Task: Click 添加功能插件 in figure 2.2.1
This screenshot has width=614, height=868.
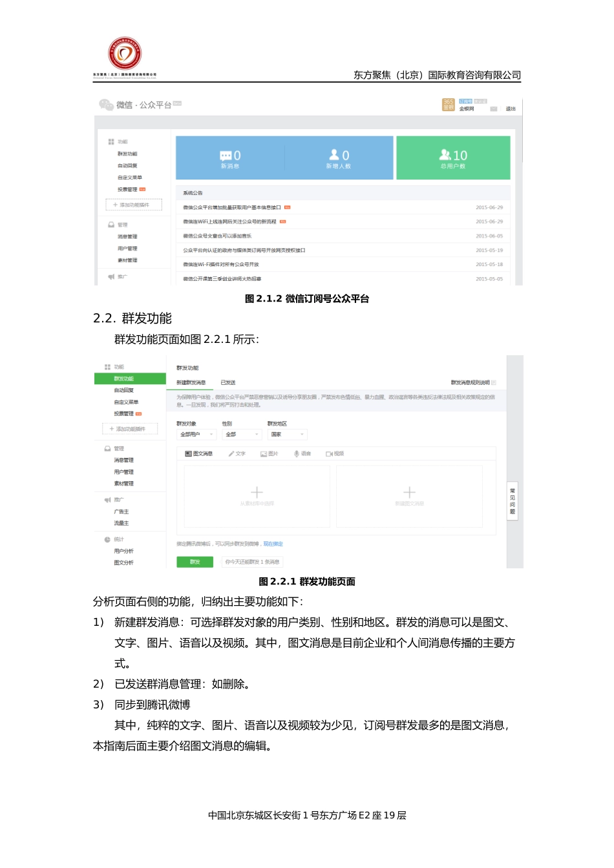Action: (x=131, y=429)
